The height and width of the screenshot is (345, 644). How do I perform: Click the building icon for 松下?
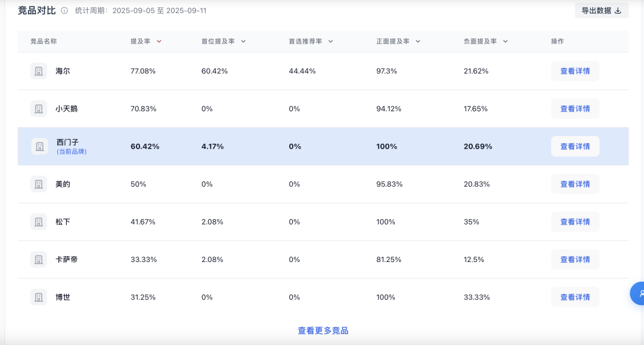click(x=39, y=222)
